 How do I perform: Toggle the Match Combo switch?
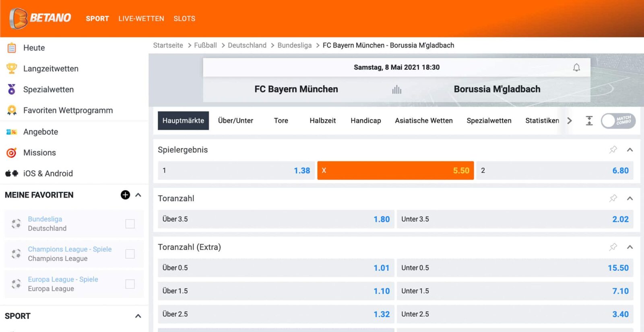click(x=618, y=121)
